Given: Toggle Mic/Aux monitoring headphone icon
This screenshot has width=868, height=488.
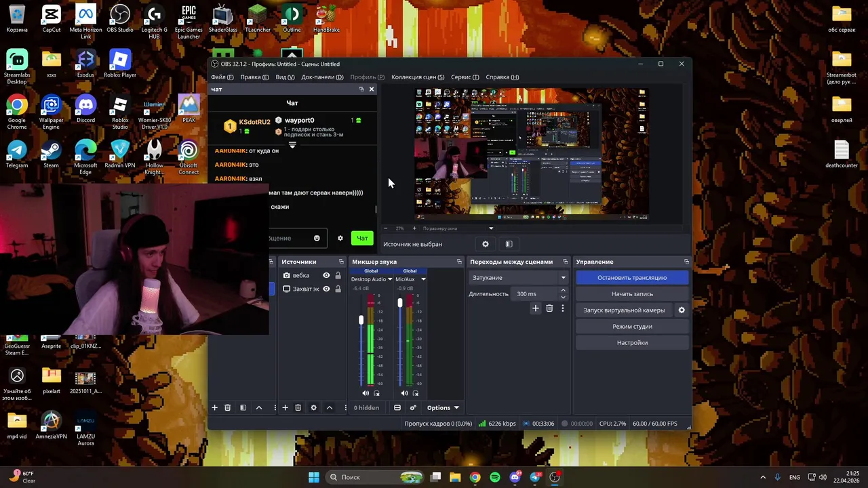Looking at the screenshot, I should point(416,393).
